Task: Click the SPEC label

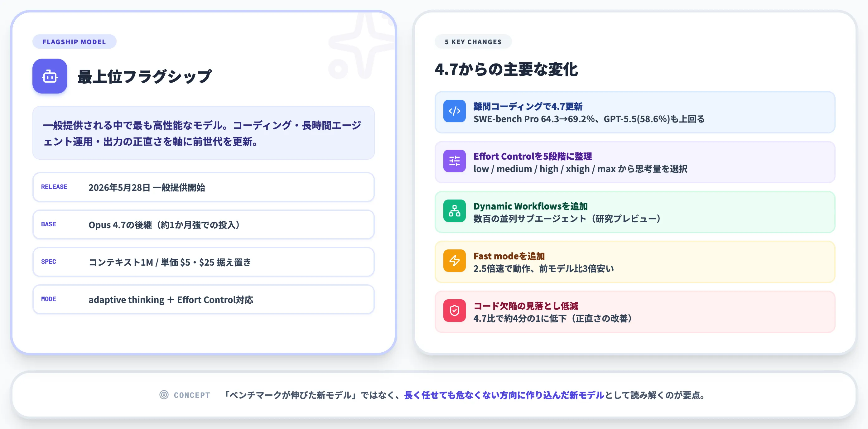Action: pyautogui.click(x=49, y=262)
